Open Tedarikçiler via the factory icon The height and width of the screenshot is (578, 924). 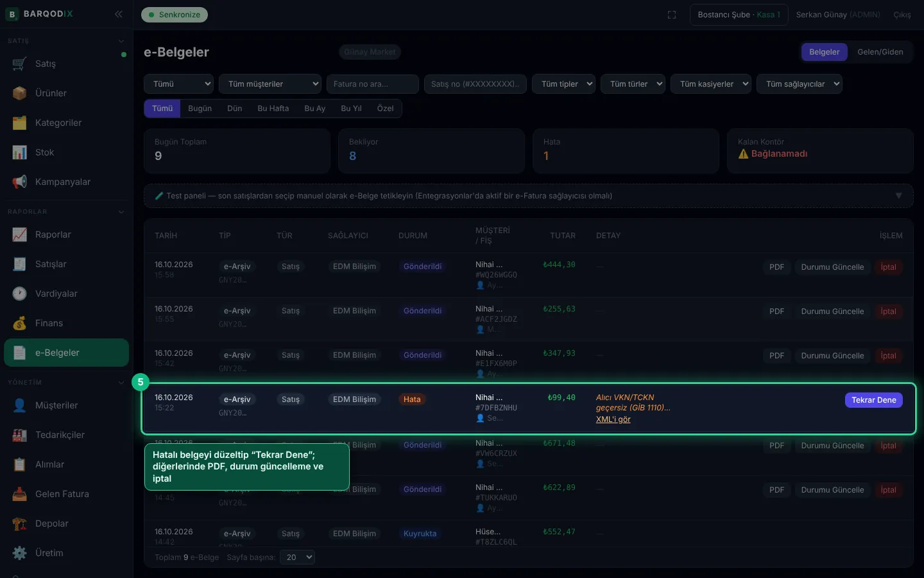point(19,435)
